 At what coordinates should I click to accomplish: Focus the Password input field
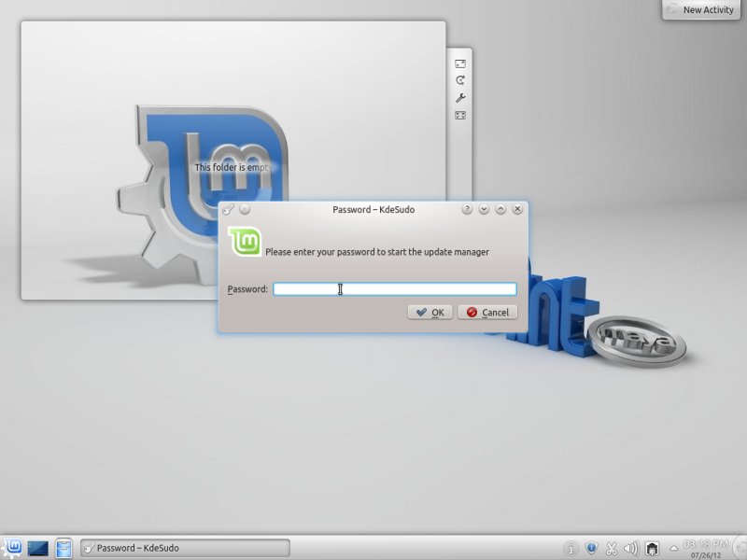point(394,289)
